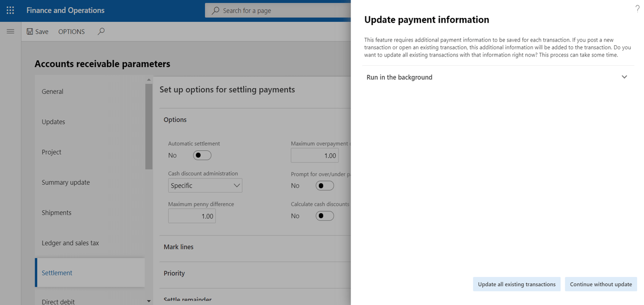
Task: Click Update all existing transactions button
Action: click(516, 284)
